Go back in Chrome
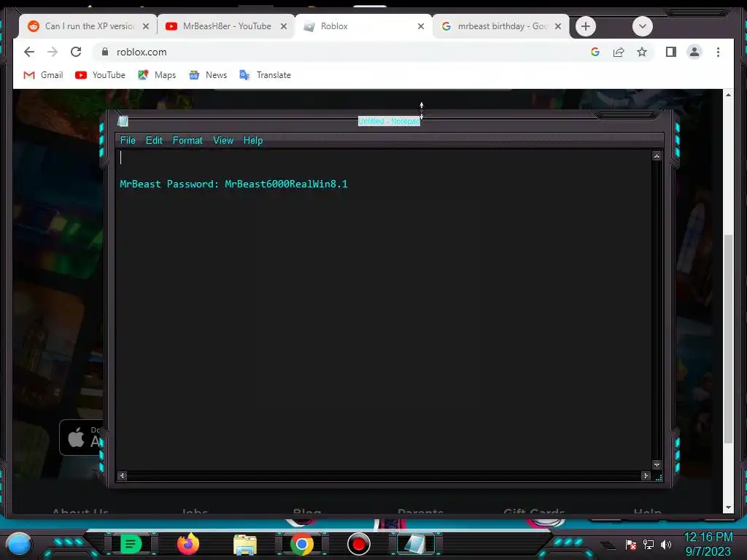 point(29,52)
